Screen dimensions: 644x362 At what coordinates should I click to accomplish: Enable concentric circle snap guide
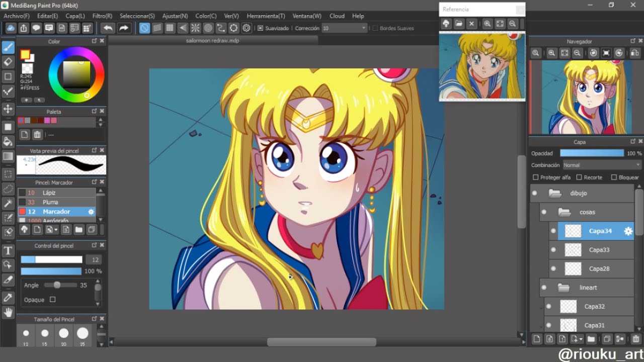point(208,28)
